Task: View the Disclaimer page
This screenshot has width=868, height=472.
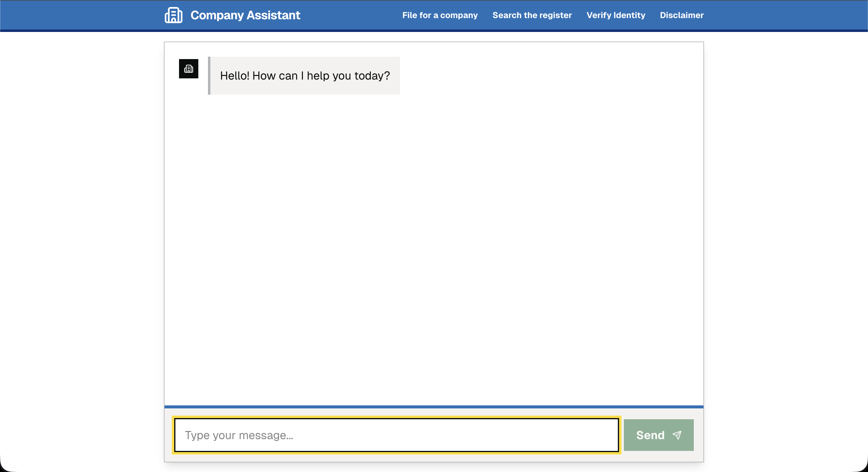Action: tap(681, 15)
